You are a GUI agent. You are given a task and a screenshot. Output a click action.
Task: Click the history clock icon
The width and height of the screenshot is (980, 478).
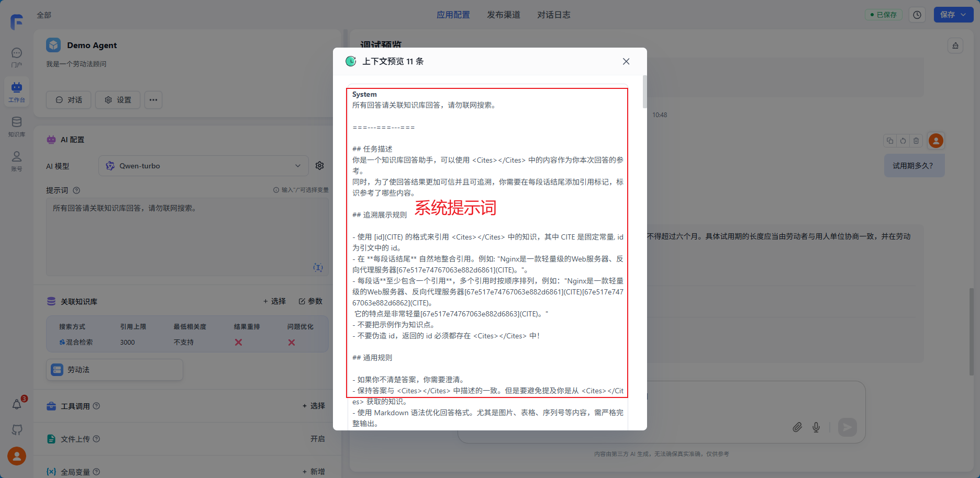point(917,15)
